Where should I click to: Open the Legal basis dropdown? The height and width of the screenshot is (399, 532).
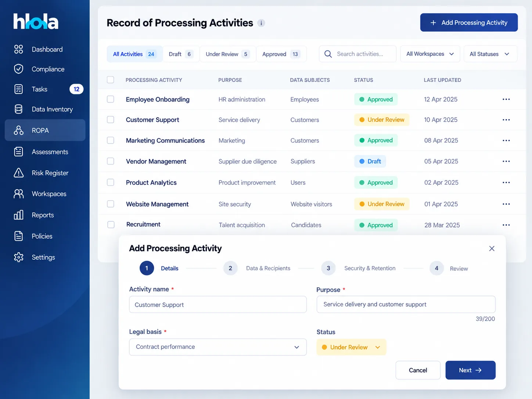(x=218, y=347)
